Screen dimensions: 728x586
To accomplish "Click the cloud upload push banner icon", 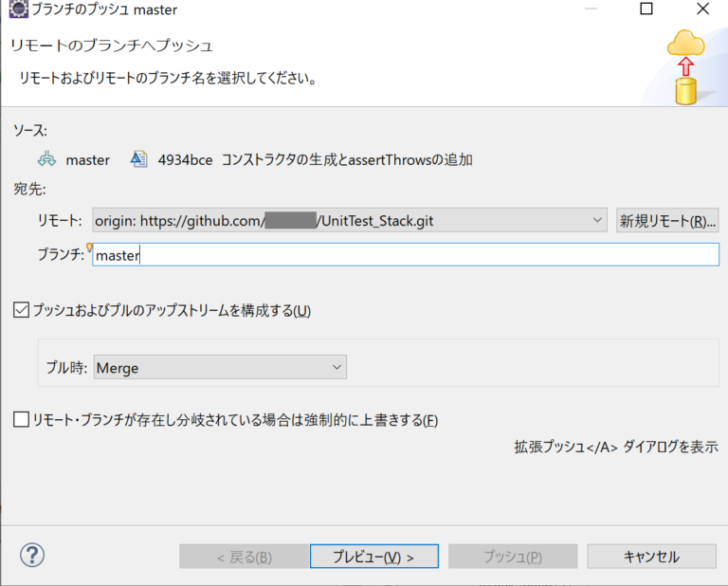I will (x=684, y=67).
